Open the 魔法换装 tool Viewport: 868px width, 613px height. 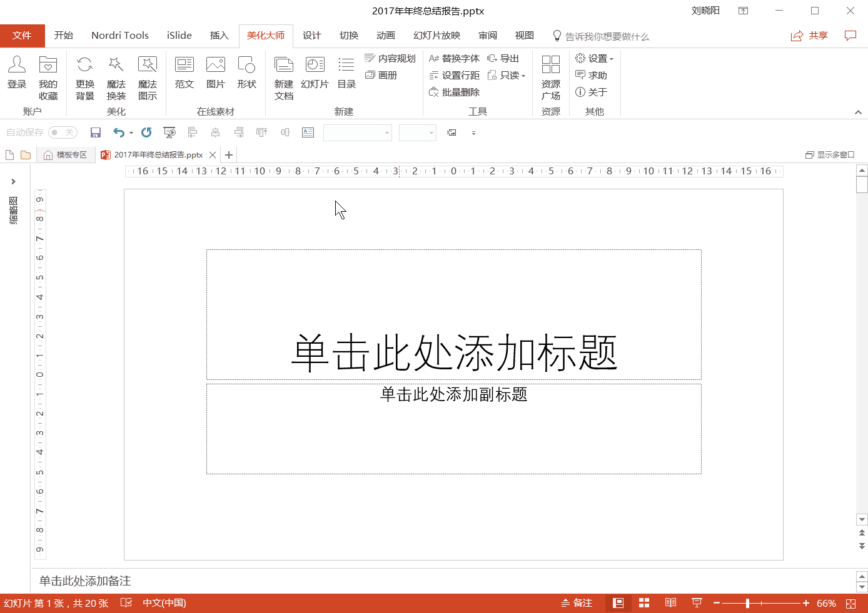[x=116, y=76]
